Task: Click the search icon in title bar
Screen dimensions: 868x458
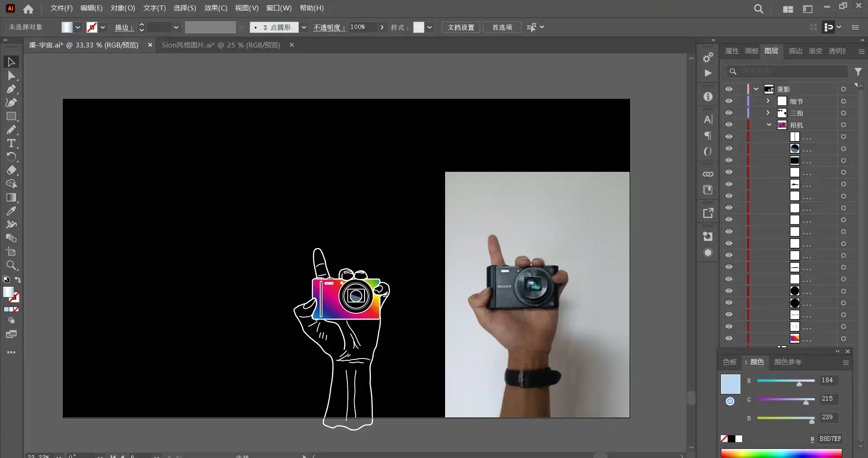Action: pyautogui.click(x=759, y=9)
